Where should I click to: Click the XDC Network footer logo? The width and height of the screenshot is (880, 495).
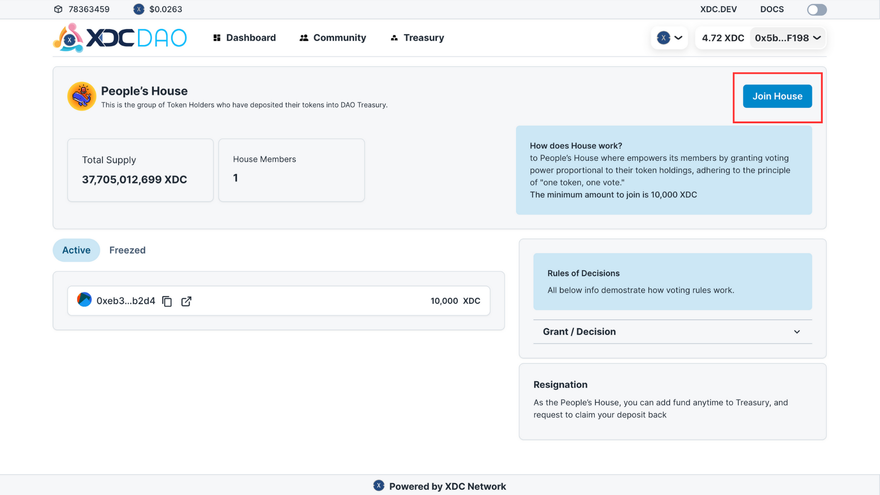click(x=379, y=486)
